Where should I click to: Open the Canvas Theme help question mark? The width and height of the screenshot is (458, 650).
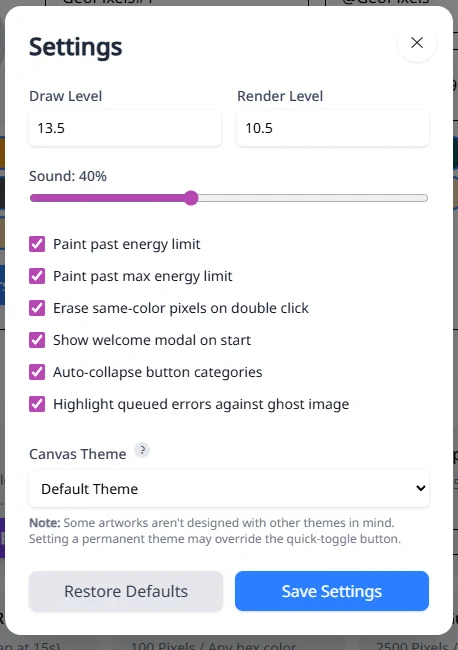point(142,450)
